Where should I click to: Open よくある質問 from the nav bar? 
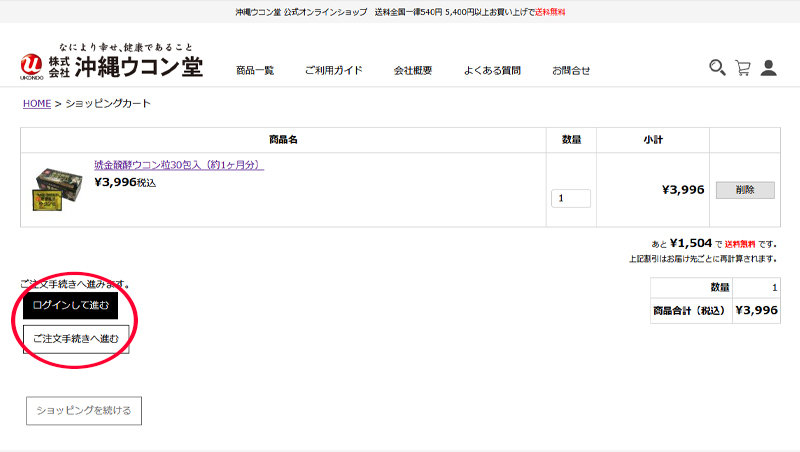click(491, 70)
